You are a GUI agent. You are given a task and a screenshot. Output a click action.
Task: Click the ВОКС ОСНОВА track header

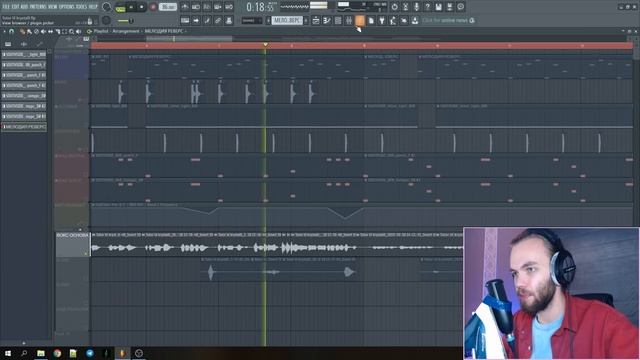point(72,245)
